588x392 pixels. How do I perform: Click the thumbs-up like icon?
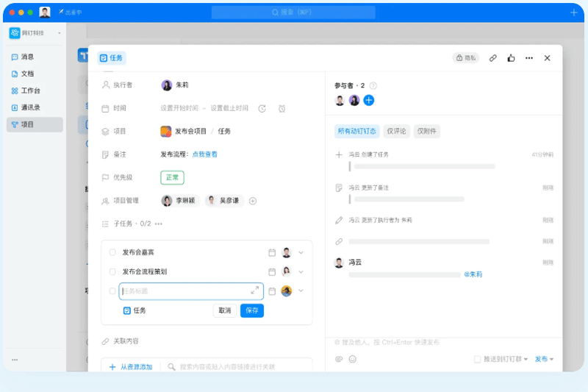click(511, 58)
